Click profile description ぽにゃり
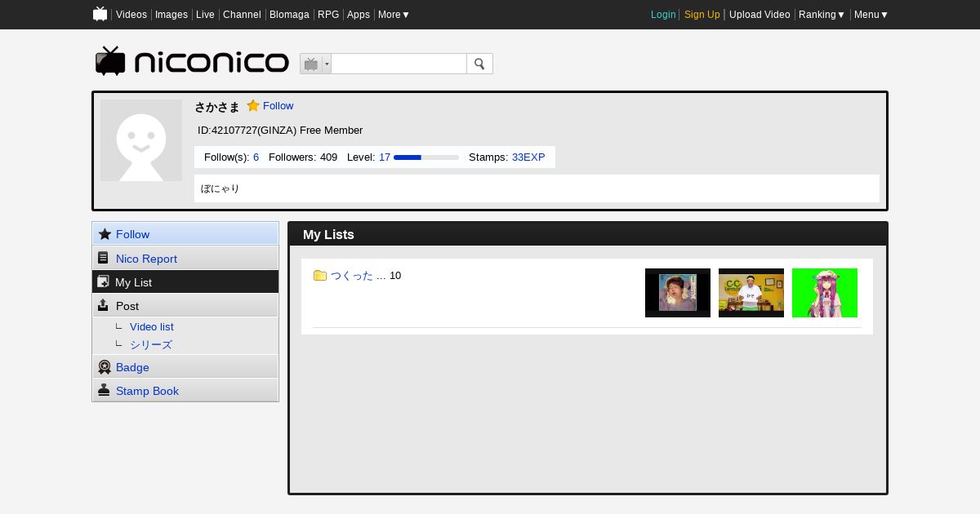Viewport: 980px width, 514px height. tap(220, 188)
